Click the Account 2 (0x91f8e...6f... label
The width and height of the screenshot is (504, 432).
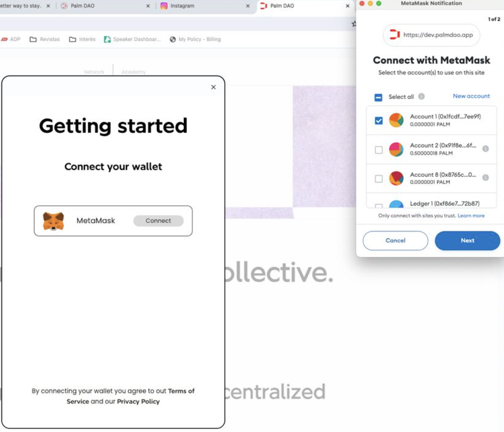[443, 145]
